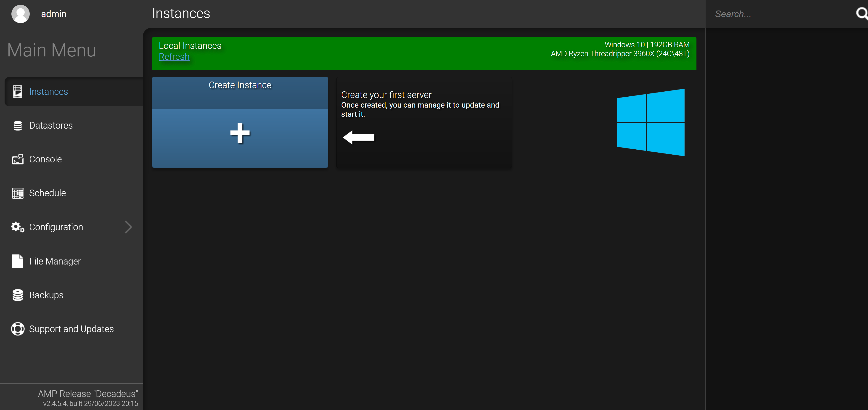
Task: Click the File Manager document icon
Action: click(x=18, y=261)
